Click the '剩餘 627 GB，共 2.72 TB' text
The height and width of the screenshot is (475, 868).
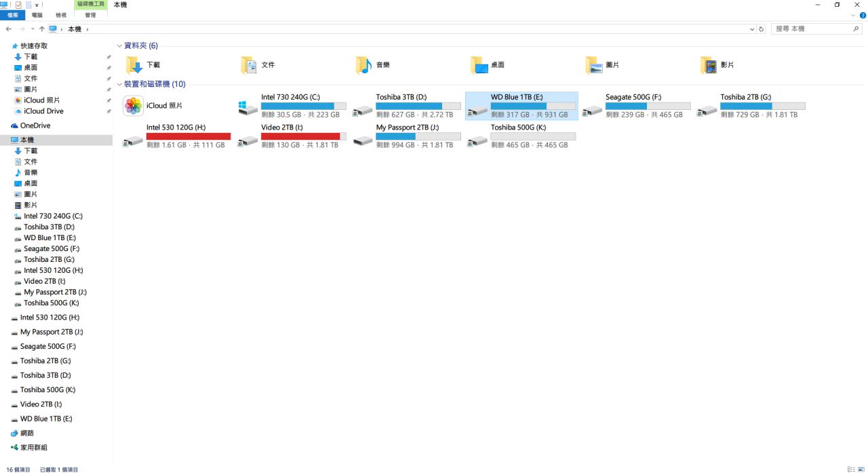(x=415, y=115)
